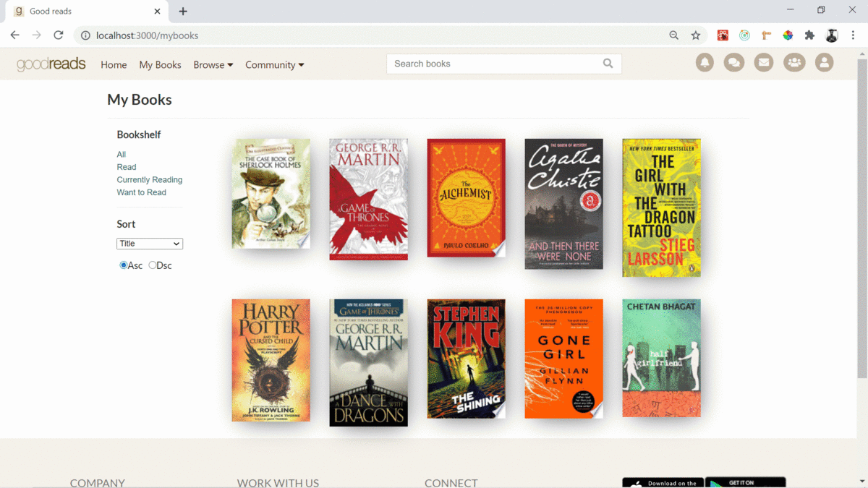Open Half Girlfriend book cover
This screenshot has width=868, height=488.
(662, 358)
